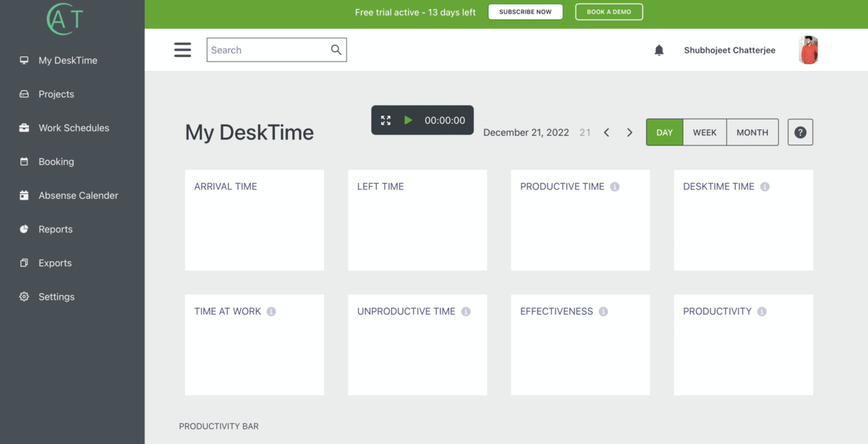The height and width of the screenshot is (444, 868).
Task: Click the Reports pie chart icon
Action: click(24, 229)
